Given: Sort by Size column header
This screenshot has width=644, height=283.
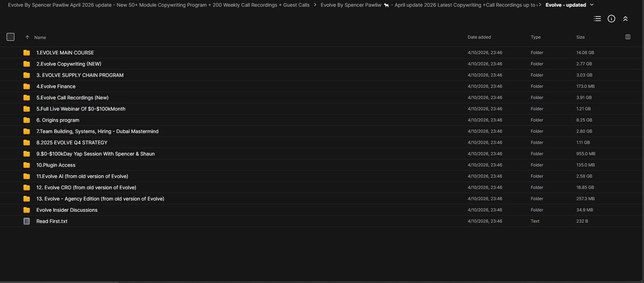Looking at the screenshot, I should 580,37.
